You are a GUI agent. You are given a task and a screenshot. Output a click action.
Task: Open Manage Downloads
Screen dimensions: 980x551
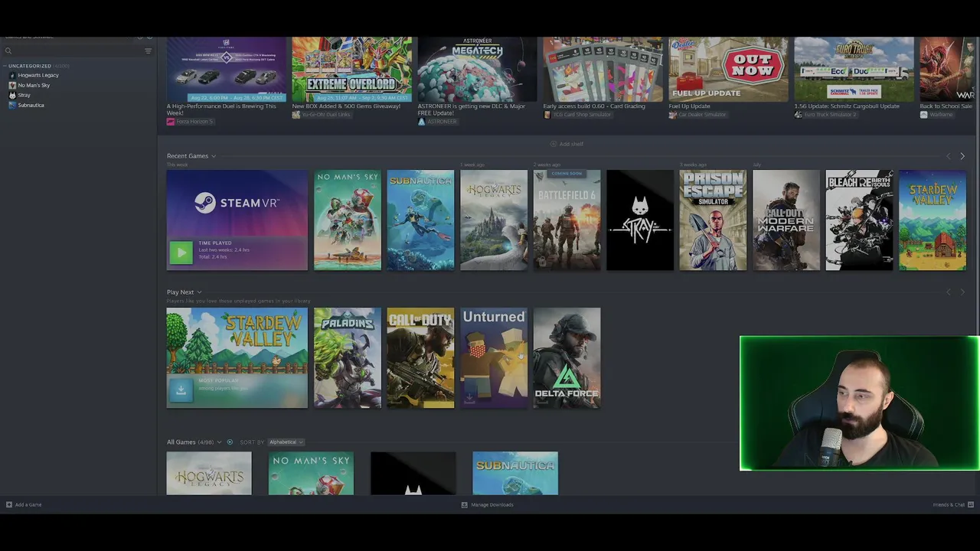point(487,505)
